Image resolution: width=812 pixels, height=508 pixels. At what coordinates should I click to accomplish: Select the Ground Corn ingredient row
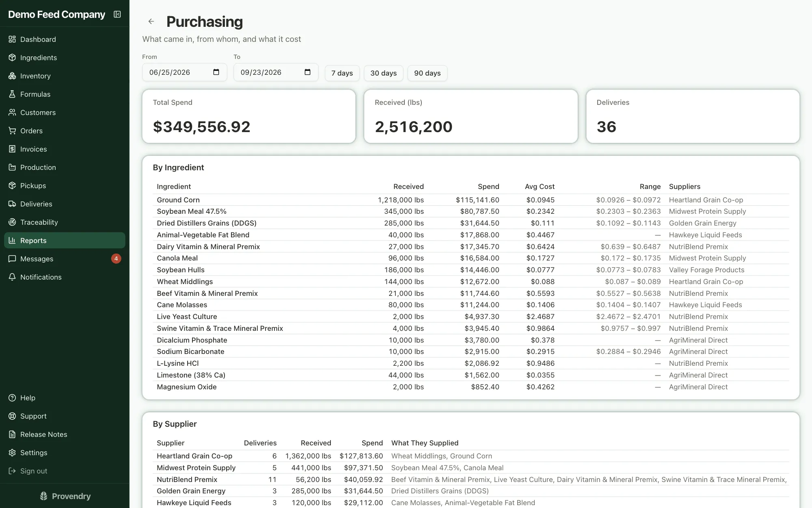[471, 200]
